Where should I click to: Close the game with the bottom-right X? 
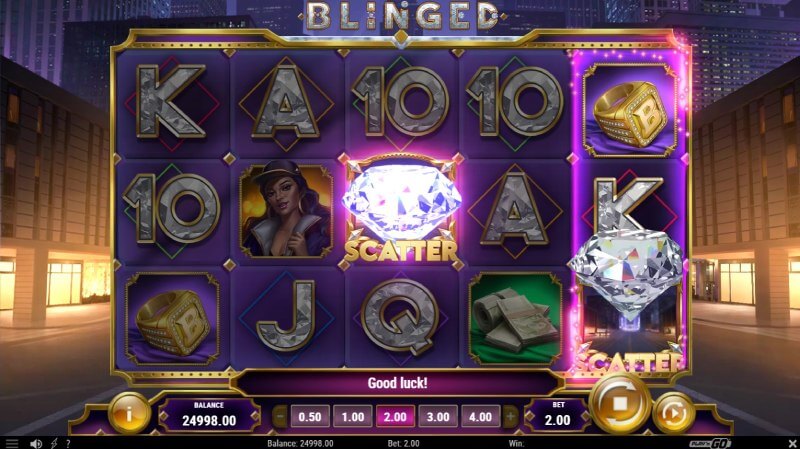click(792, 443)
